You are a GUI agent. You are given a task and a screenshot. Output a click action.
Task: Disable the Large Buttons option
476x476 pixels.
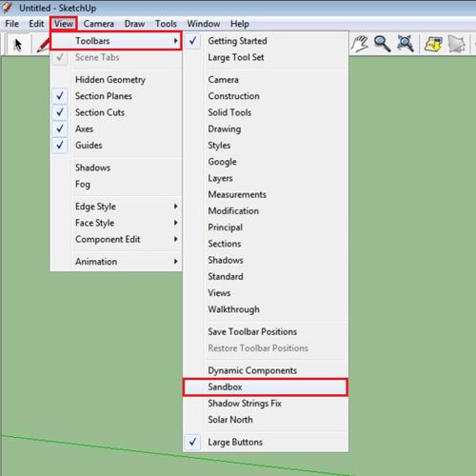266,442
